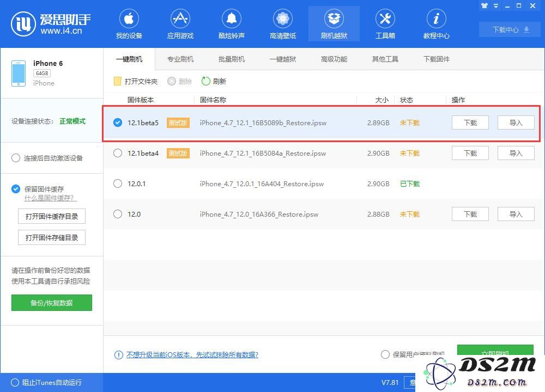Click 固件版本 column header
Image resolution: width=545 pixels, height=392 pixels.
(141, 100)
